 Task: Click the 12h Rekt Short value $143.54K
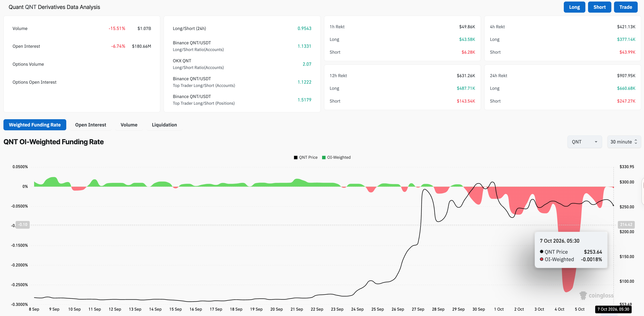[x=466, y=101]
